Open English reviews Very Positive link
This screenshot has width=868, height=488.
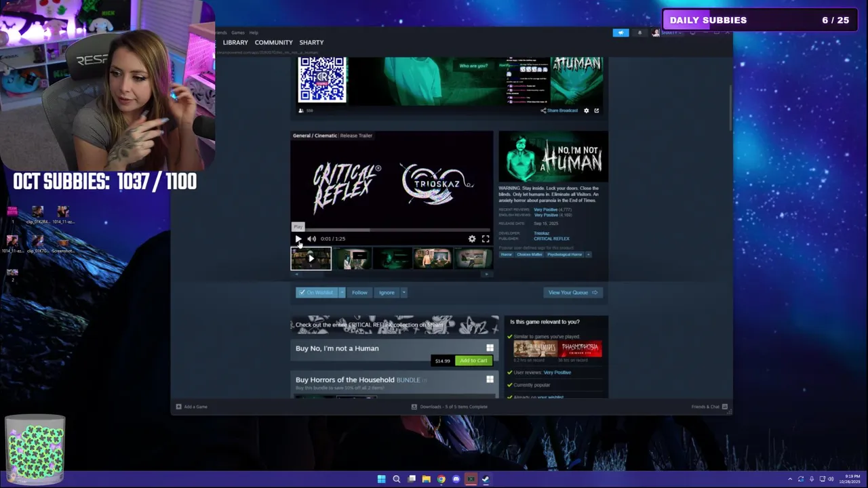546,215
